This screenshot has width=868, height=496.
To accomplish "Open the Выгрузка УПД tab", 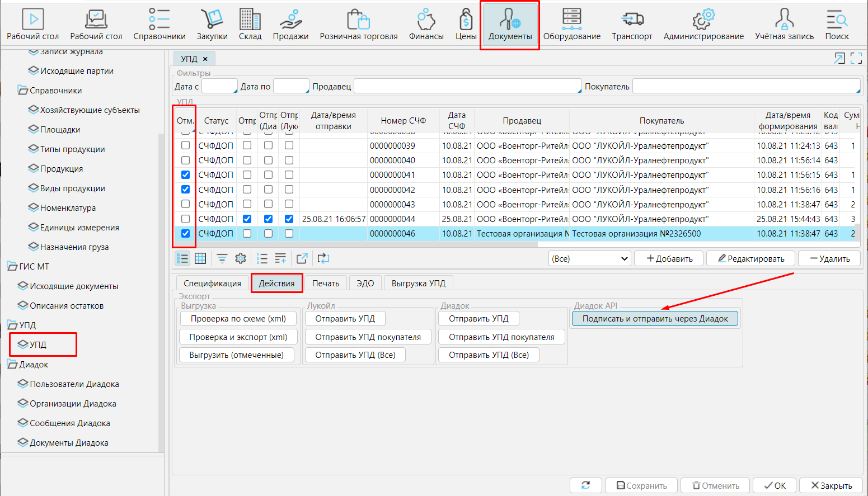I will coord(418,284).
